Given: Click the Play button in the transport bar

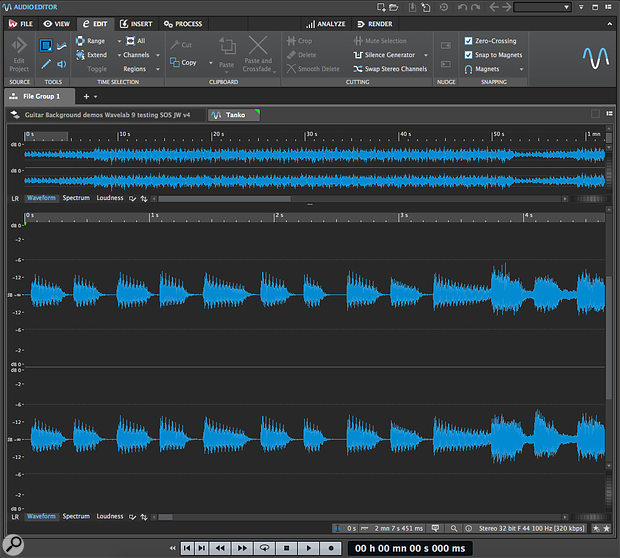Looking at the screenshot, I should coord(308,548).
